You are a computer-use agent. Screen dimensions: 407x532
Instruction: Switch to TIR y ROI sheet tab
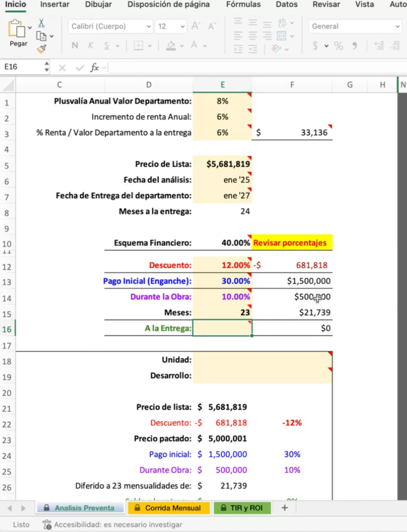(242, 508)
